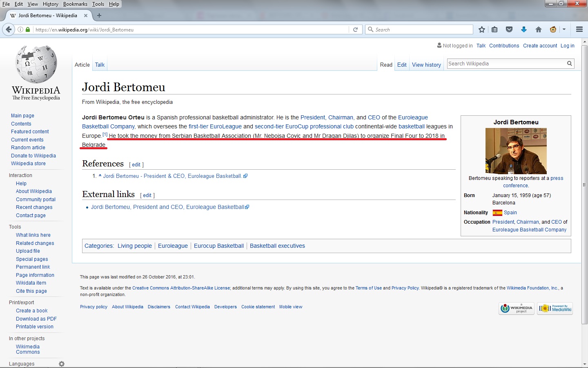588x368 pixels.
Task: Reload the page with the refresh icon
Action: pyautogui.click(x=355, y=29)
